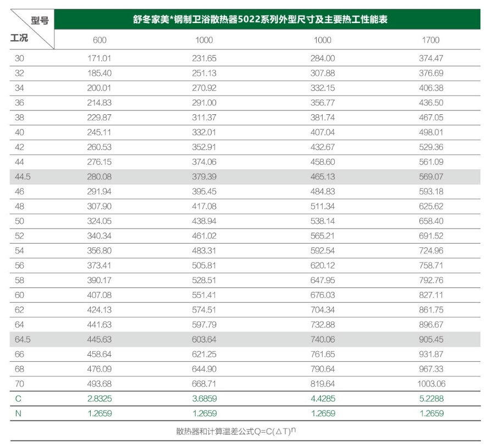Viewport: 487px width, 448px height.
Task: Pick the cell showing 280.08
Action: click(99, 177)
